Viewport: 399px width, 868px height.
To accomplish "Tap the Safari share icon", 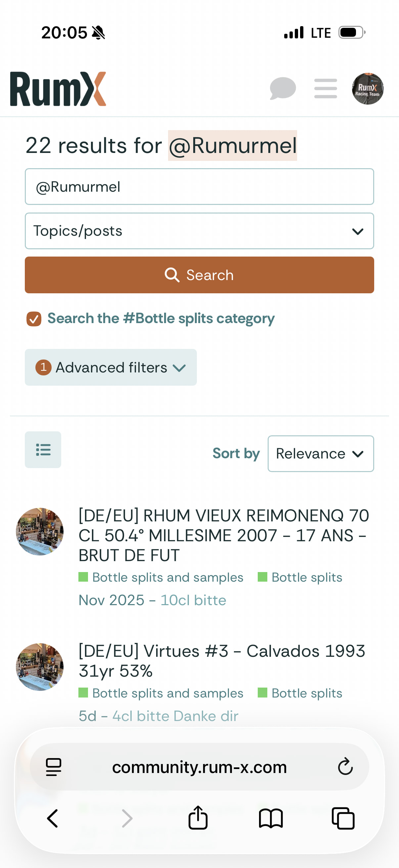I will tap(198, 818).
